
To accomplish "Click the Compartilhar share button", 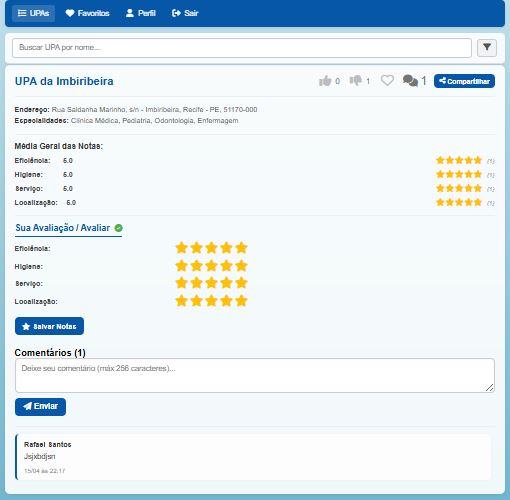I will point(464,81).
